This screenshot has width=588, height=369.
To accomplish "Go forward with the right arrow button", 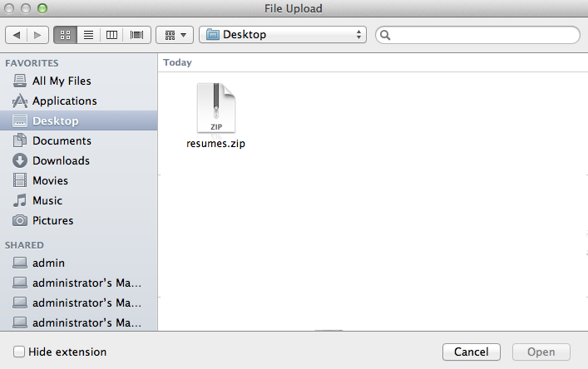I will [37, 35].
